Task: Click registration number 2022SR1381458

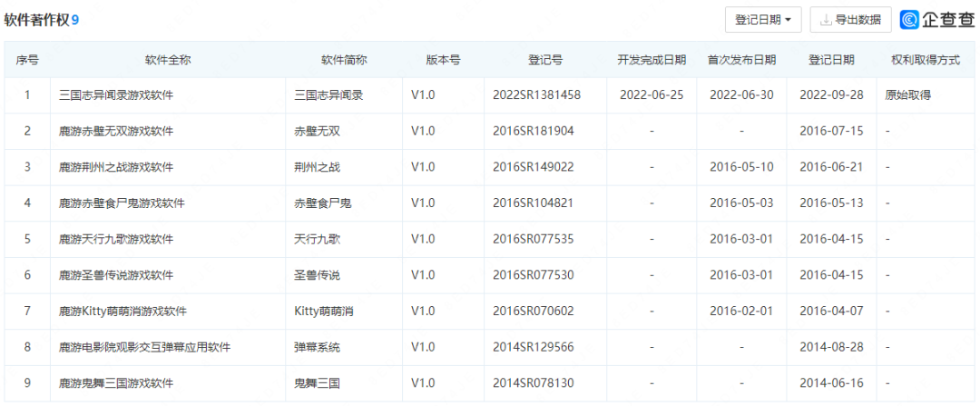Action: tap(537, 95)
